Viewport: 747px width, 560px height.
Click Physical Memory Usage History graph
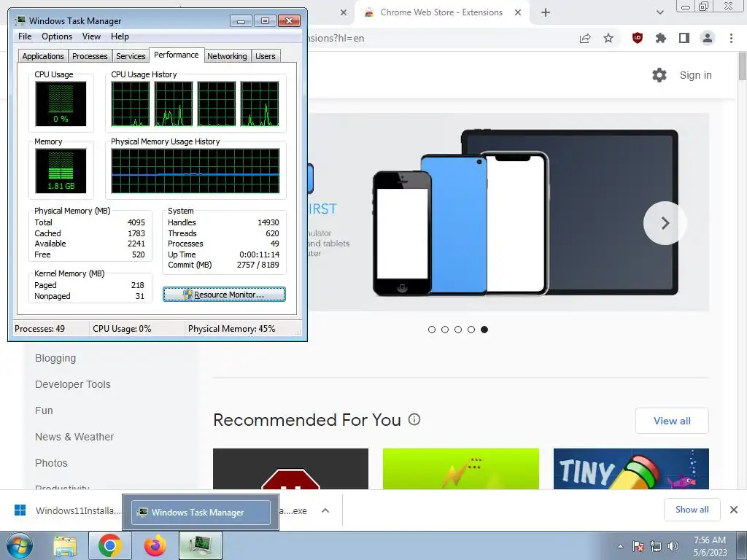click(196, 171)
